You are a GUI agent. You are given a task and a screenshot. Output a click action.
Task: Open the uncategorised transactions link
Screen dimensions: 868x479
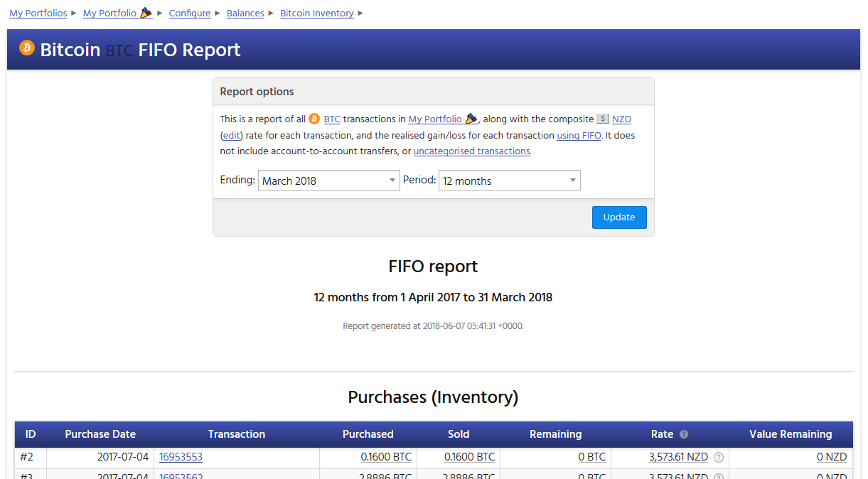471,151
